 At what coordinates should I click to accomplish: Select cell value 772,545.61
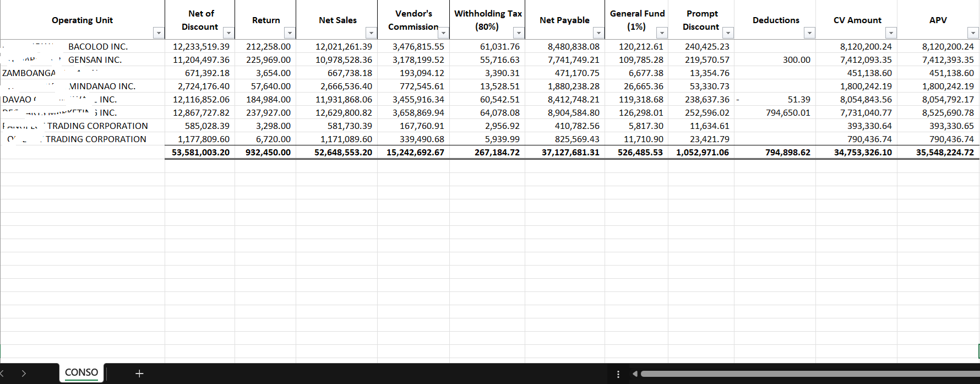[422, 86]
